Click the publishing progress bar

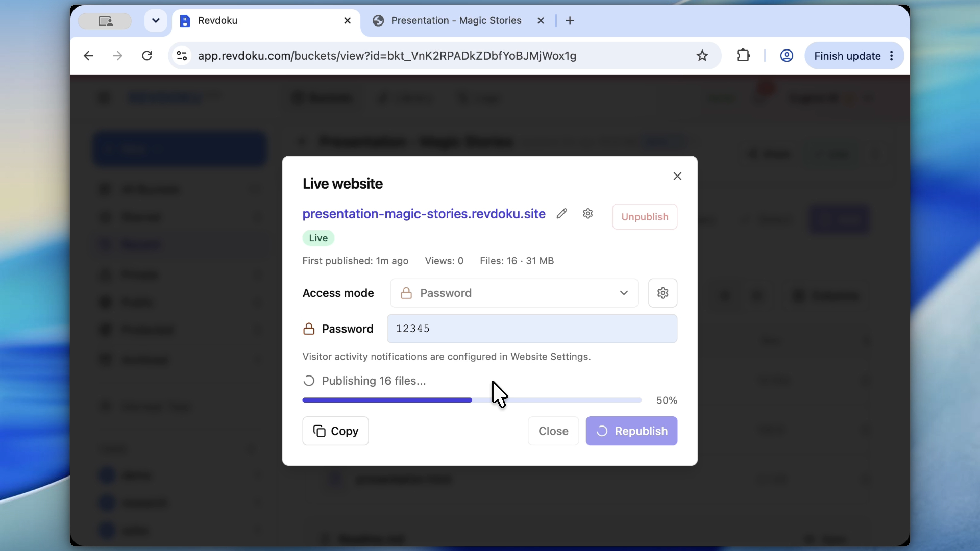tap(472, 400)
